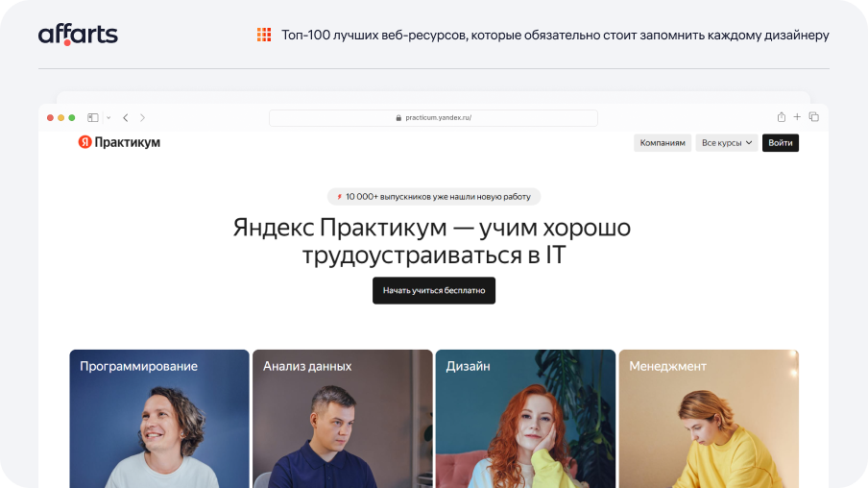The width and height of the screenshot is (868, 488).
Task: Go back with the browser back arrow
Action: point(126,117)
